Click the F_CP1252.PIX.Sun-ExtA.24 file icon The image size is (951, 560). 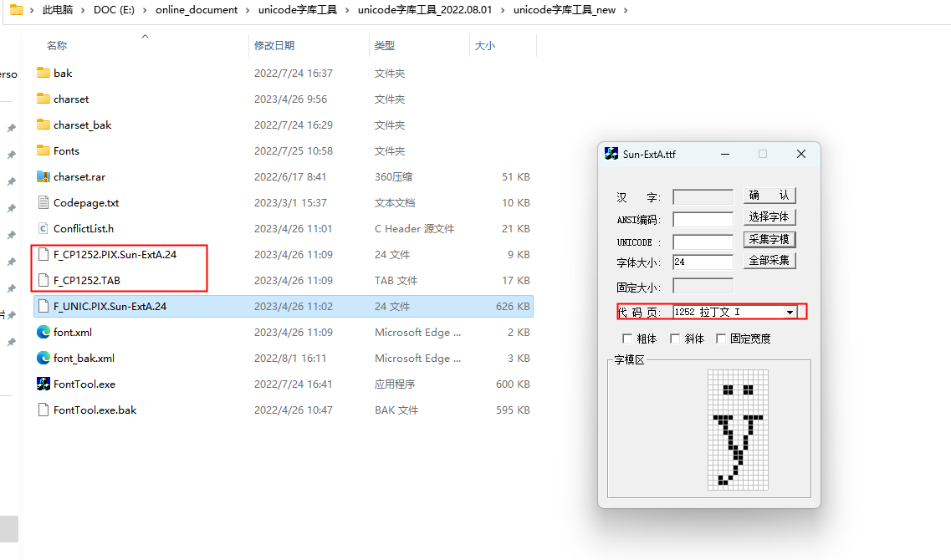pos(43,255)
